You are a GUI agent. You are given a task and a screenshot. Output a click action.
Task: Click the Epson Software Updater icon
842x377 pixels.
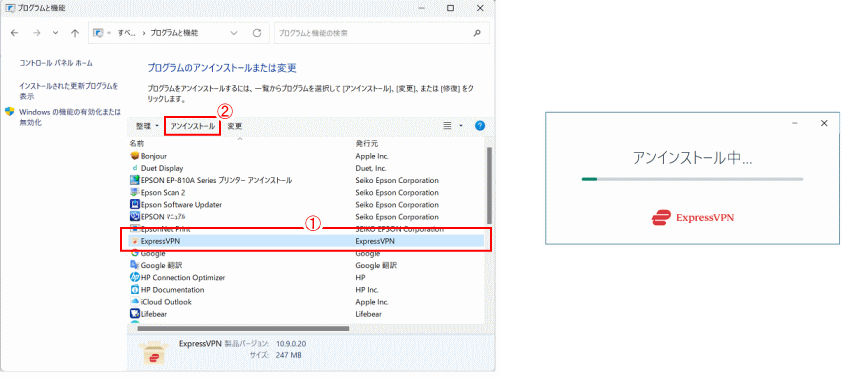135,205
